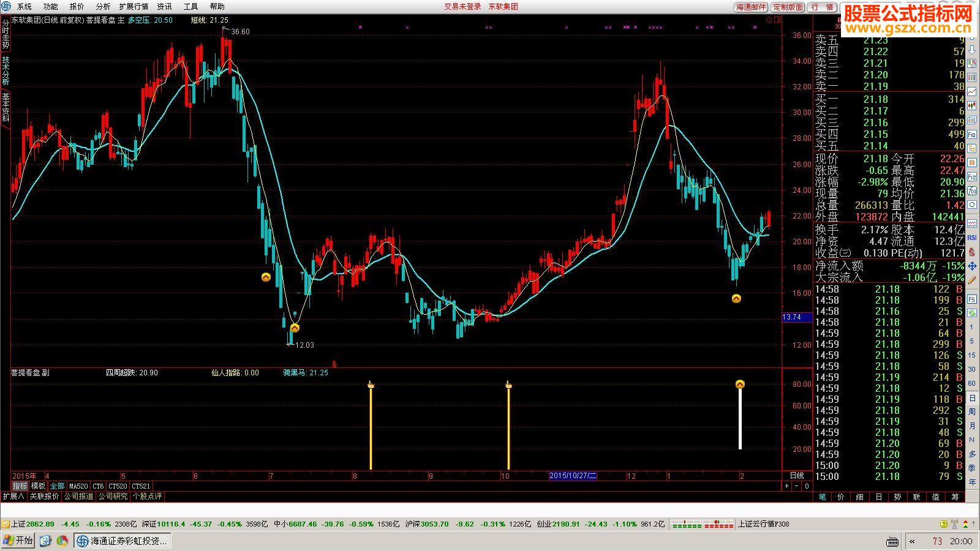This screenshot has width=980, height=551.
Task: Expand hidden tray icons with « arrow
Action: [x=912, y=541]
